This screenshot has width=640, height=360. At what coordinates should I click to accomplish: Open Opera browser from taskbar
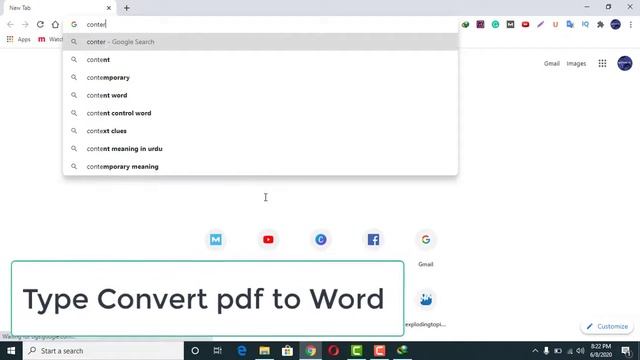pyautogui.click(x=333, y=351)
